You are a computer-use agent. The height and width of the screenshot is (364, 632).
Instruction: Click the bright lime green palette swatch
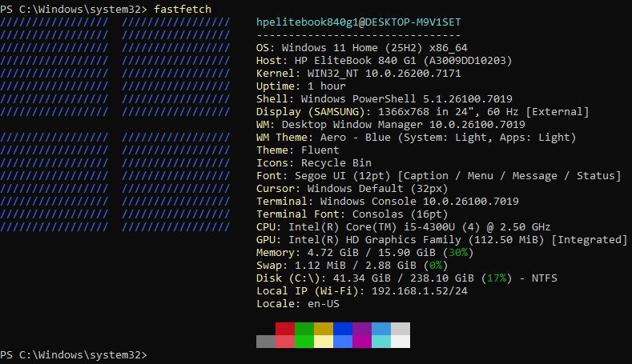click(304, 342)
